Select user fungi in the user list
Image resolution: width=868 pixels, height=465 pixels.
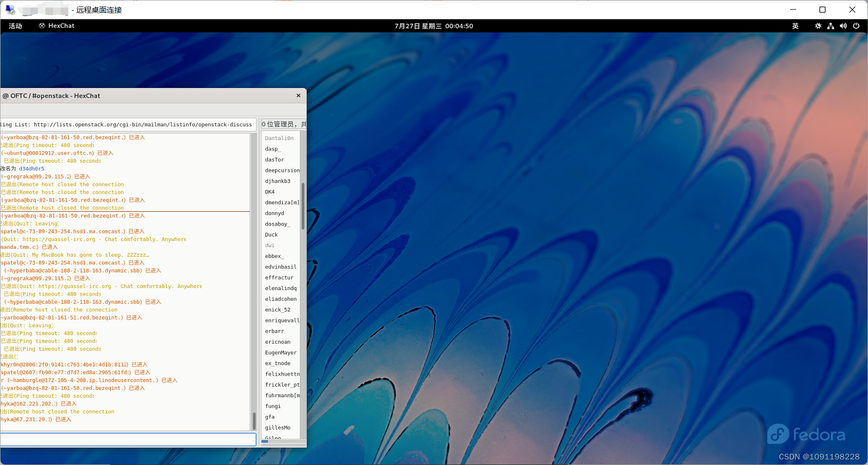pyautogui.click(x=273, y=406)
